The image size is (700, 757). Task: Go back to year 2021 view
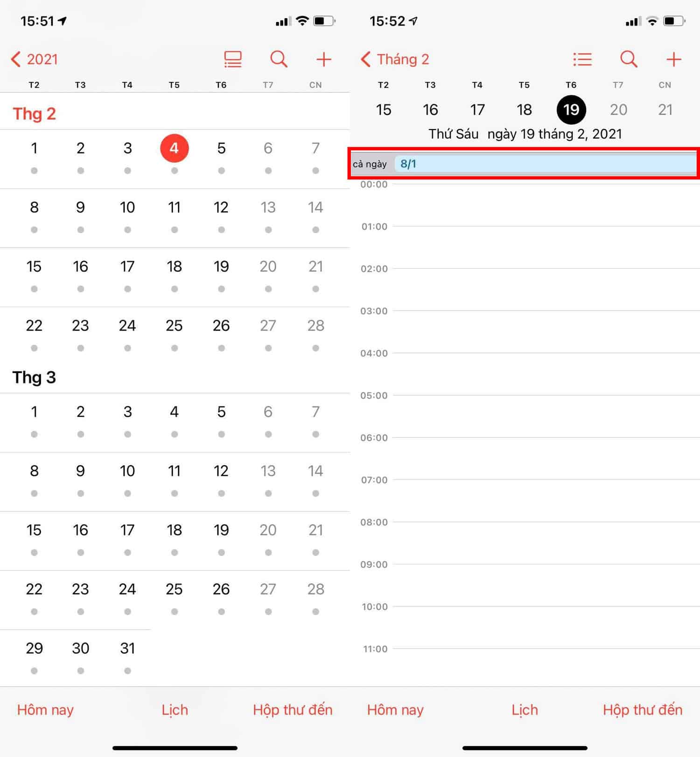click(35, 59)
